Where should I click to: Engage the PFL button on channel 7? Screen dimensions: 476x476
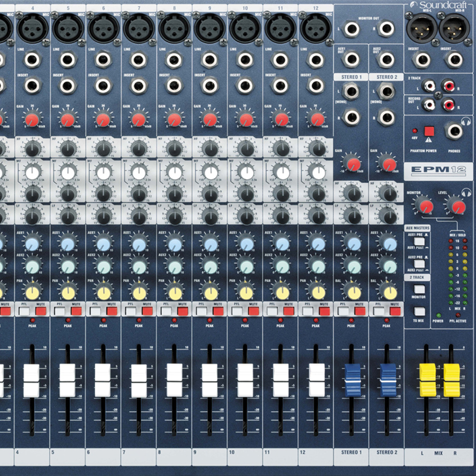(130, 311)
